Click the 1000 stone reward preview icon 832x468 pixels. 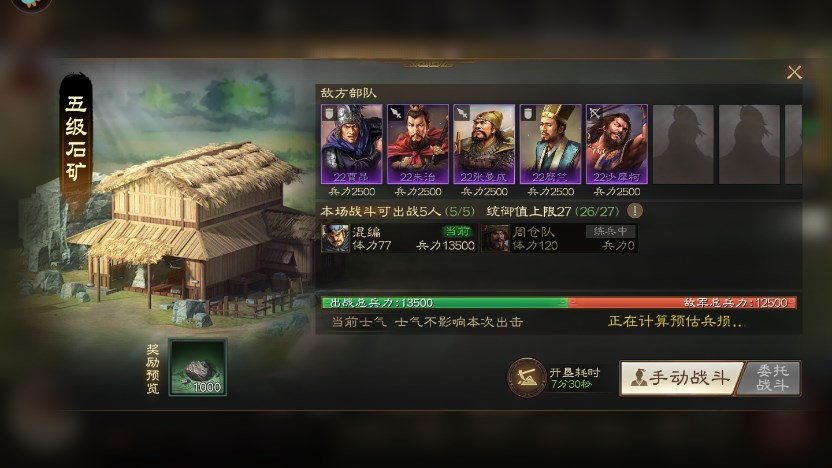(198, 367)
